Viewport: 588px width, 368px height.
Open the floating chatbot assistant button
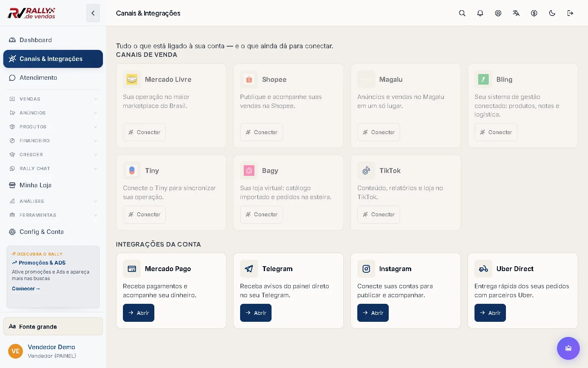pos(568,348)
